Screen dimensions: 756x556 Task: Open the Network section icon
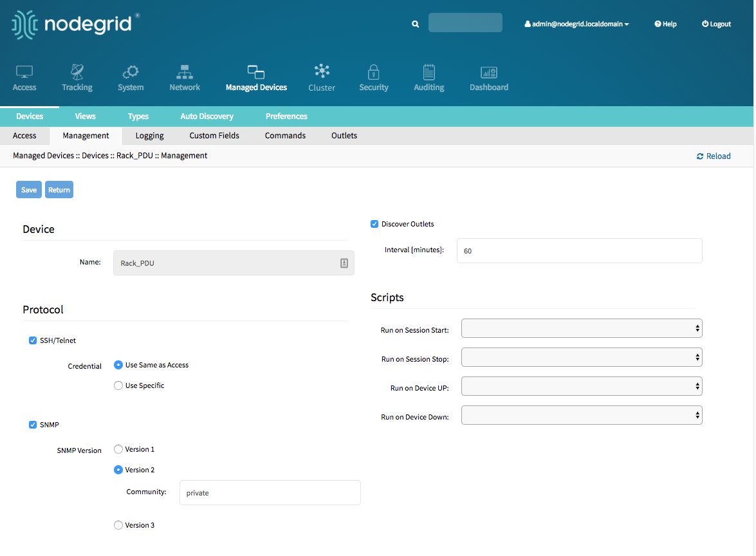click(x=185, y=72)
